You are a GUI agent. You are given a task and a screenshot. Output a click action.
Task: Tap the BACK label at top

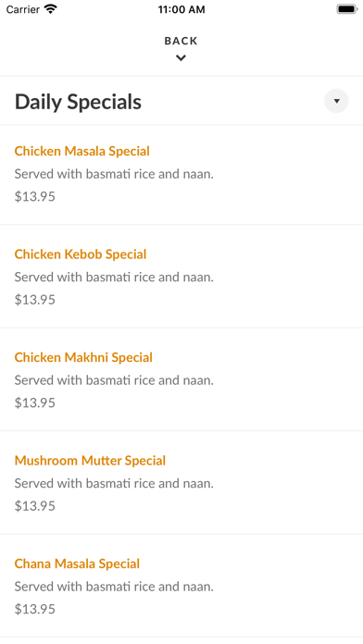click(181, 41)
